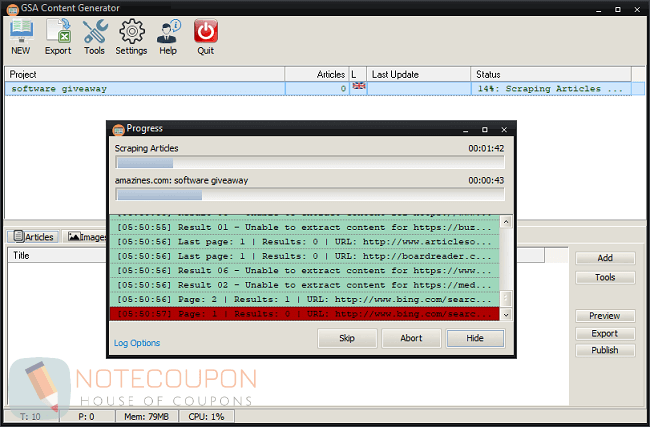The image size is (650, 427).
Task: Switch to the Articles tab
Action: pos(34,237)
